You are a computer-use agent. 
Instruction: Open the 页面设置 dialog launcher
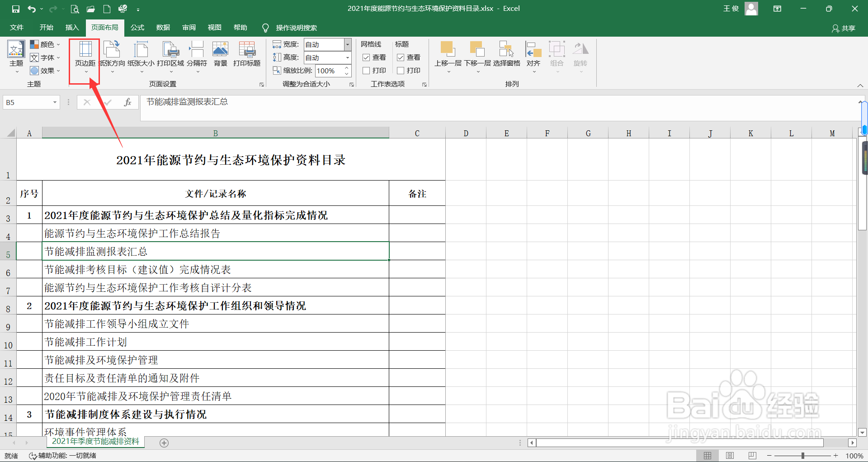[261, 84]
